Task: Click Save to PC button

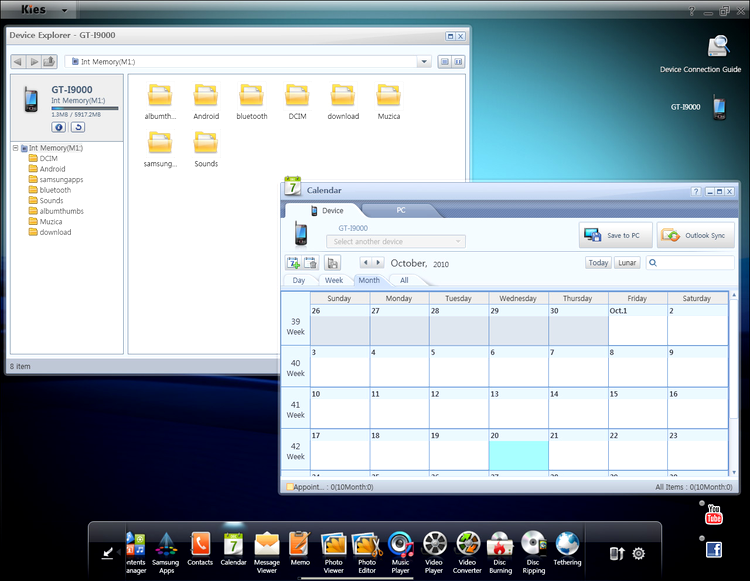Action: (616, 235)
